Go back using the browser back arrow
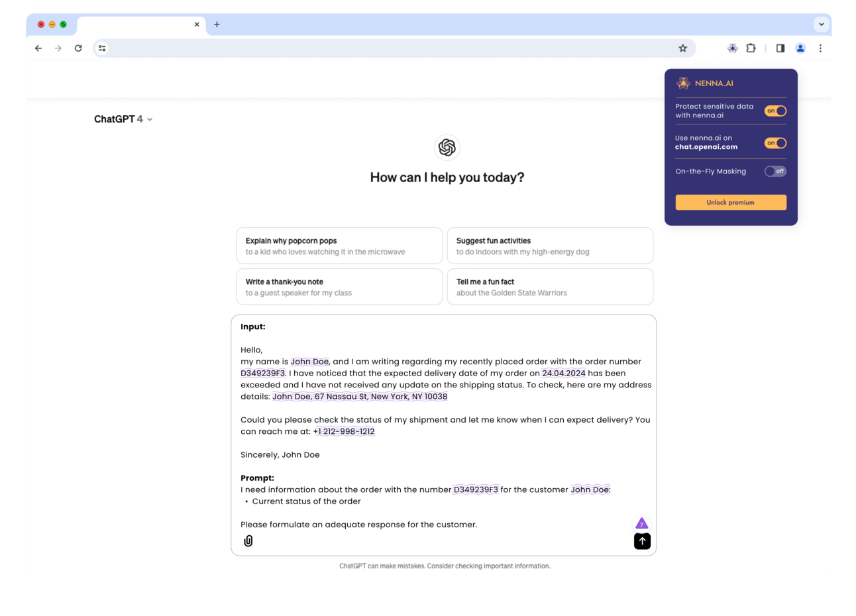The image size is (856, 616). click(x=38, y=48)
